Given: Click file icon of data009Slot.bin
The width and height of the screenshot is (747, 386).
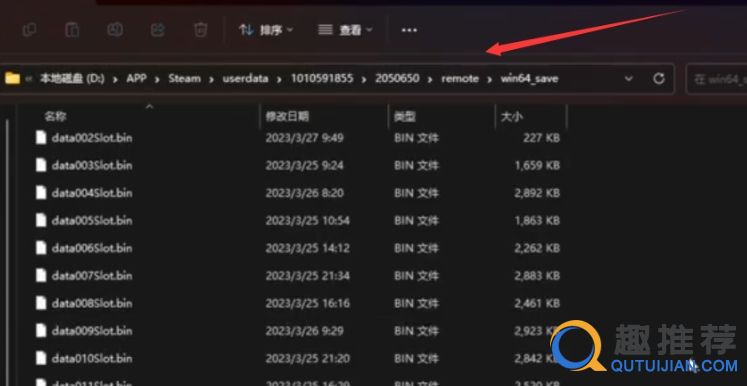Looking at the screenshot, I should [x=41, y=330].
